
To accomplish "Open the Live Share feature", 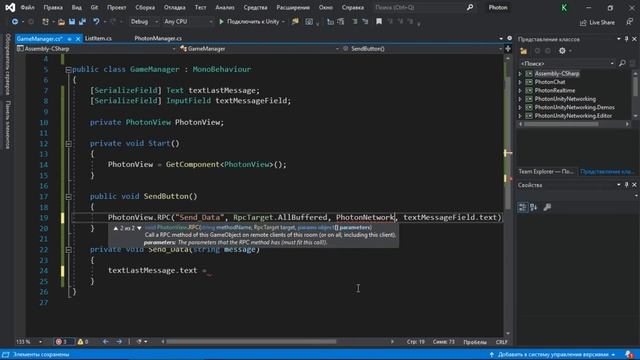I will tap(597, 22).
